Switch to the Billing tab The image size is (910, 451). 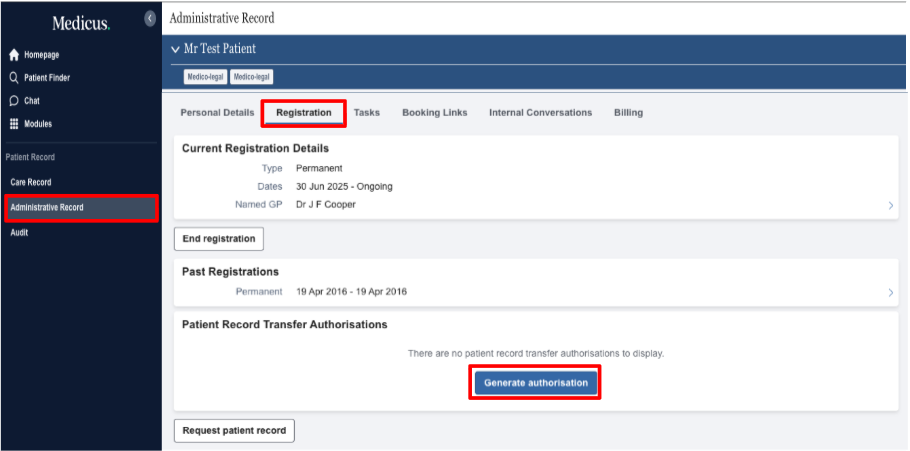[628, 113]
